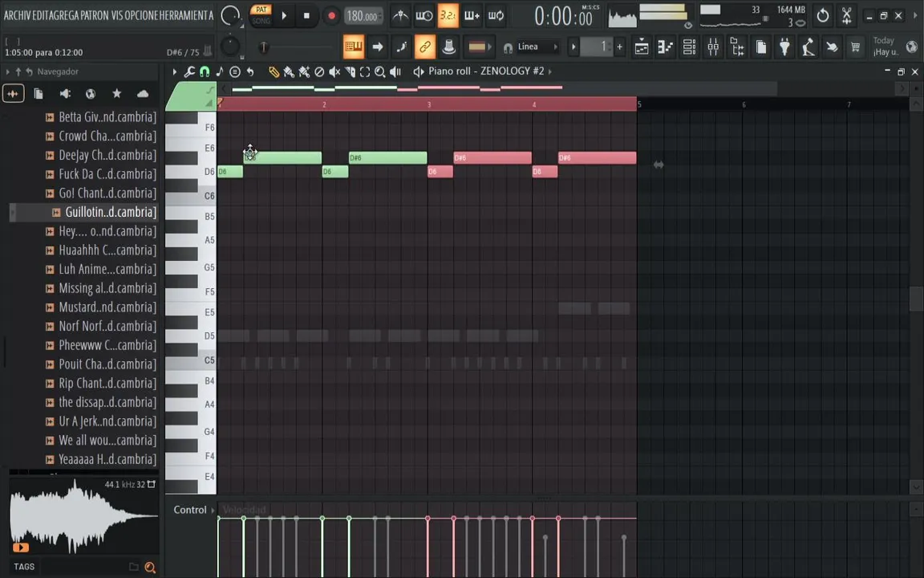The width and height of the screenshot is (924, 578).
Task: Open the EDIT menu
Action: (41, 15)
